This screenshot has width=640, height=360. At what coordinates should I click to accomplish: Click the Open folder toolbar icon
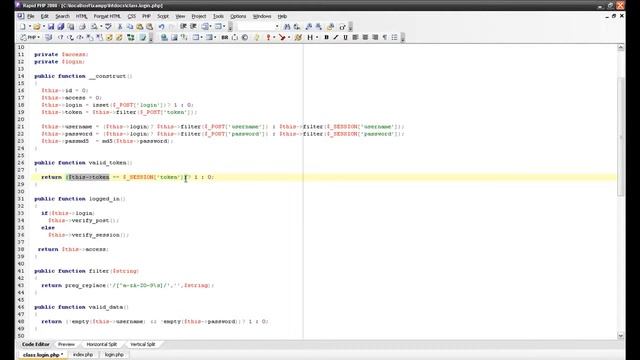click(37, 27)
